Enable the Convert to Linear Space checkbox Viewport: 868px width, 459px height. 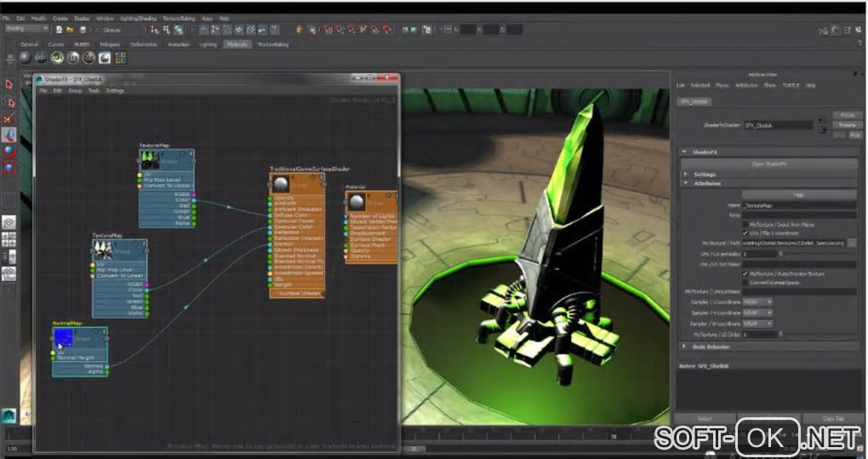pyautogui.click(x=745, y=283)
